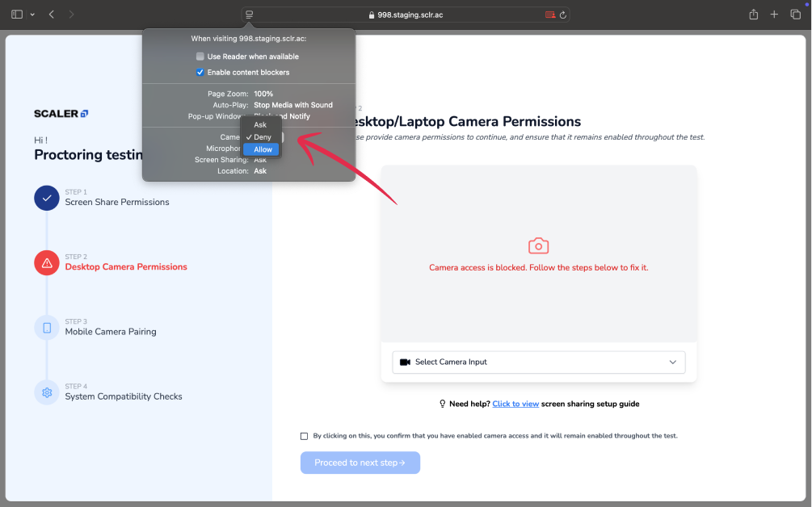Show tab overview icon
Viewport: 812px width, 507px height.
tap(795, 15)
